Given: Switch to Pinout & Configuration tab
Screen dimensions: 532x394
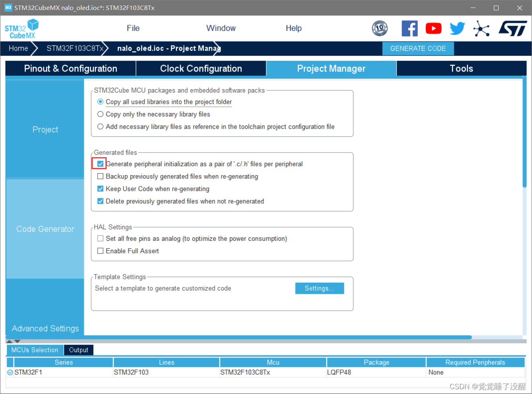Looking at the screenshot, I should pos(70,68).
